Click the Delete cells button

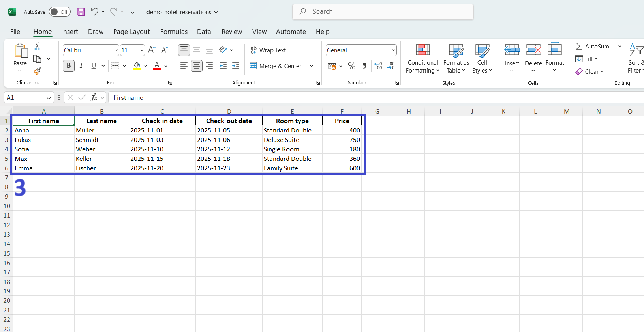tap(533, 55)
